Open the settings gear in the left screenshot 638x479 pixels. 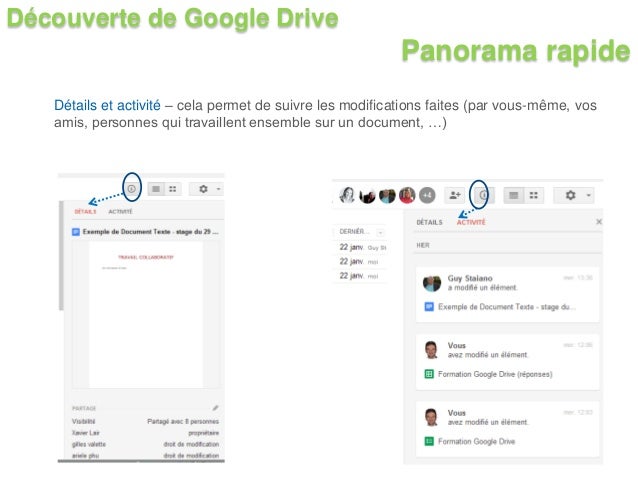click(x=203, y=189)
